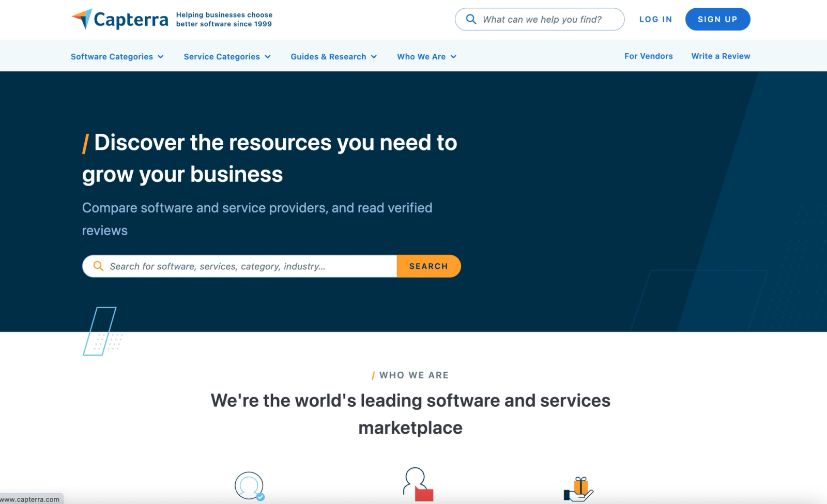Click the 'world's leading software and services' heading
Viewport: 827px width, 504px height.
click(x=410, y=414)
